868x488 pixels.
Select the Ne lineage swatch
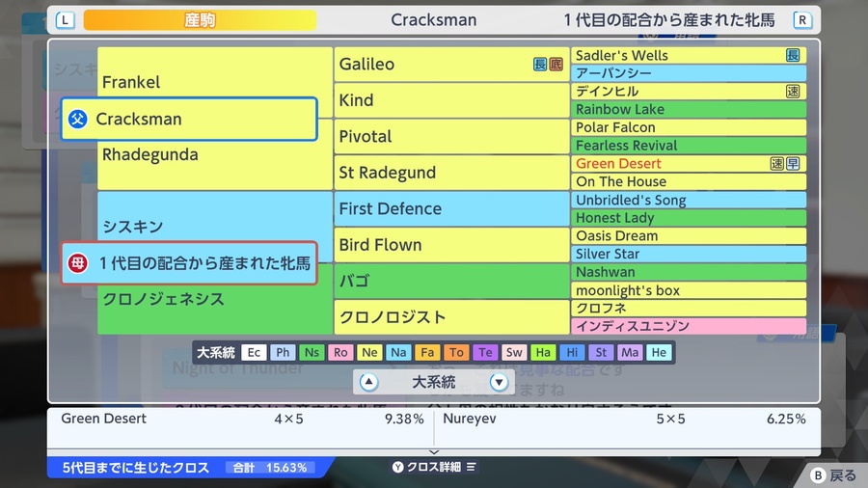[x=369, y=352]
